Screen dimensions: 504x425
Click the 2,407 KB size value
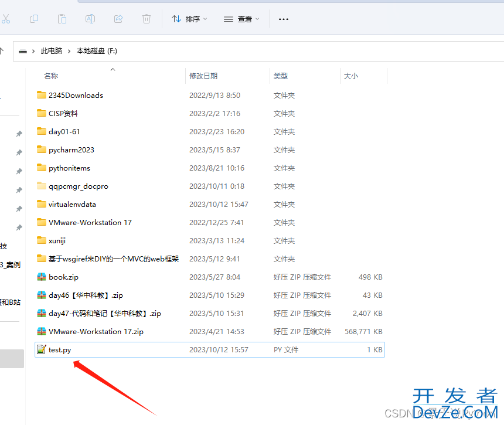pyautogui.click(x=367, y=314)
